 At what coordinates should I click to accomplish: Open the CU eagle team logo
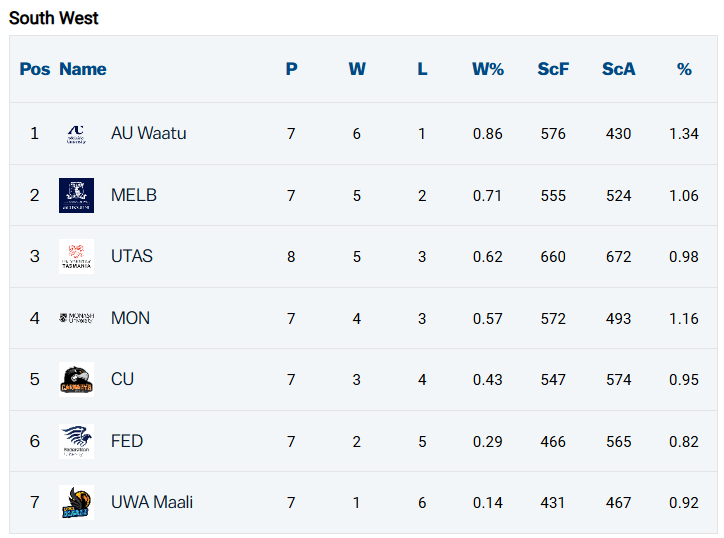76,379
